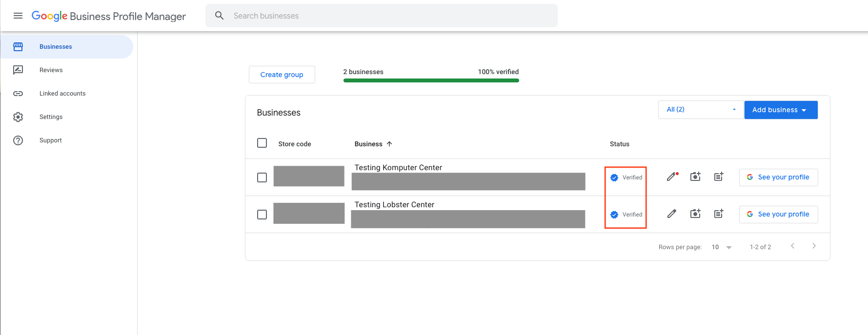Click Testing Komputer Center business name

(x=398, y=167)
